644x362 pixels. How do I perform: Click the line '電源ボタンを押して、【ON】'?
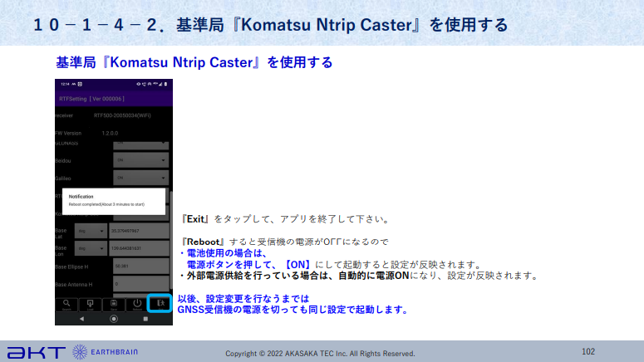tap(334, 265)
